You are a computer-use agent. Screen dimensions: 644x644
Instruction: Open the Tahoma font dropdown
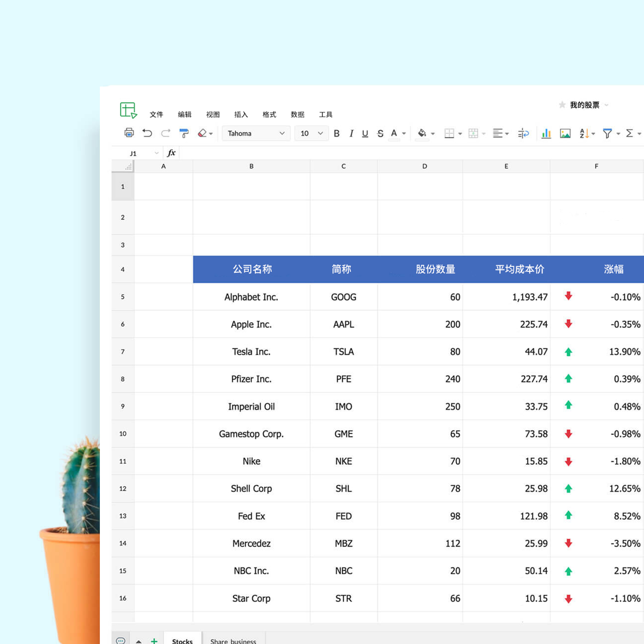coord(256,133)
